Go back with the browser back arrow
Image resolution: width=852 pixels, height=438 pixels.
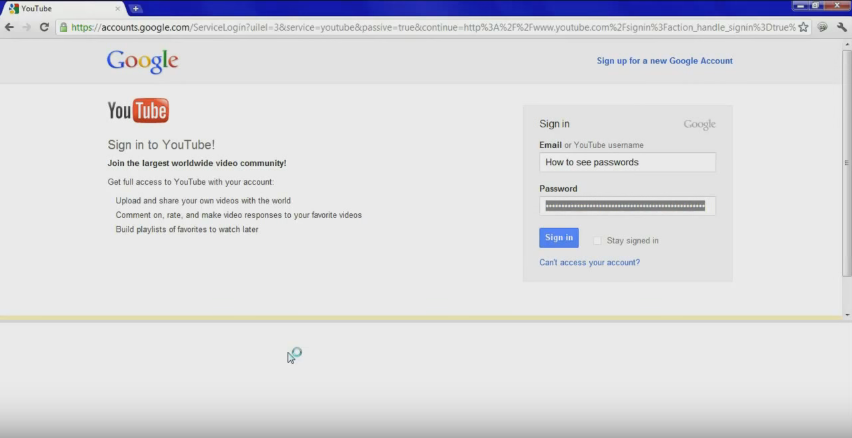[9, 27]
